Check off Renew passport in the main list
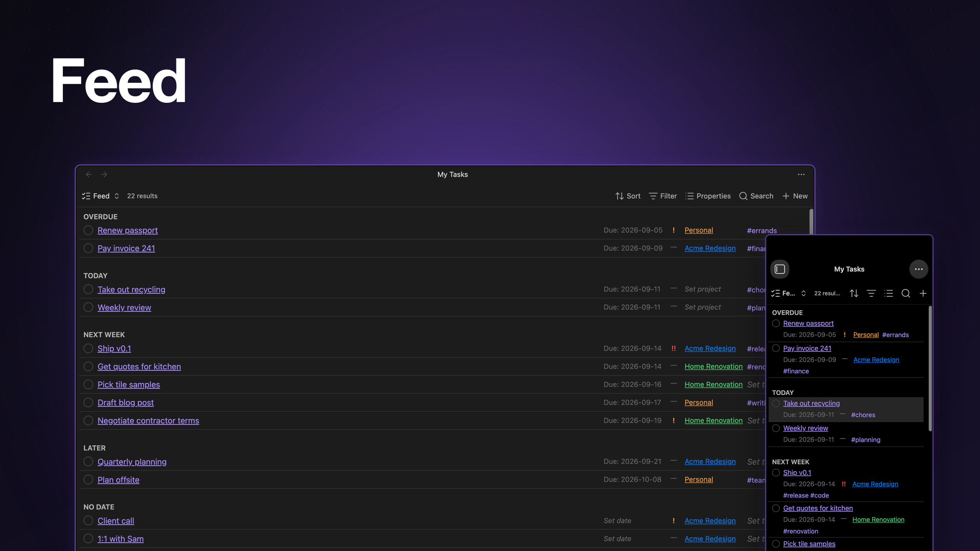This screenshot has width=980, height=551. (x=88, y=230)
